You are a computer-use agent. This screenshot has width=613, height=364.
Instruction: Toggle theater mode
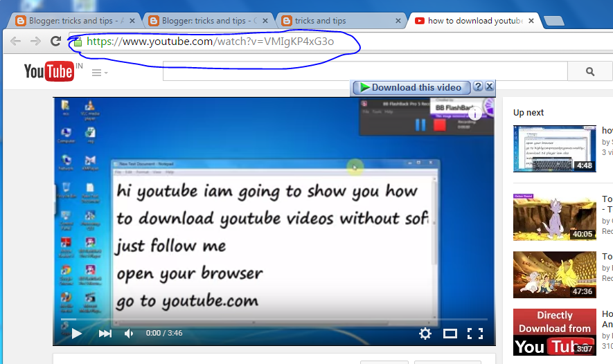point(450,334)
